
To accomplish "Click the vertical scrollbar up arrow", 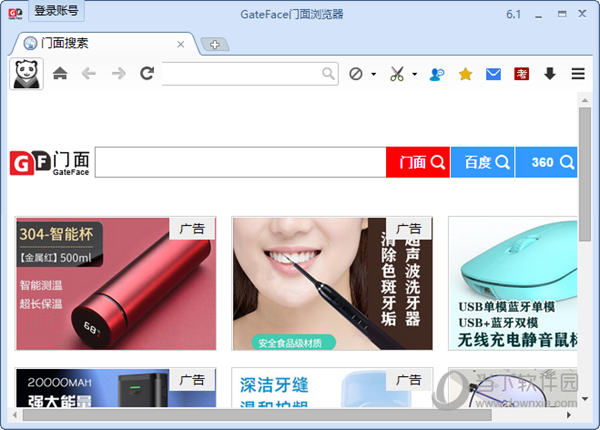I will 585,100.
